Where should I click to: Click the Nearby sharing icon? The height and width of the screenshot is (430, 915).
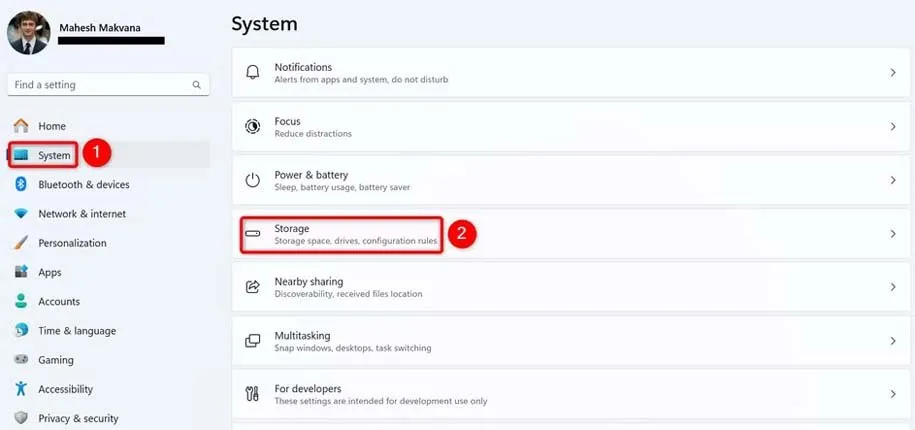click(253, 288)
